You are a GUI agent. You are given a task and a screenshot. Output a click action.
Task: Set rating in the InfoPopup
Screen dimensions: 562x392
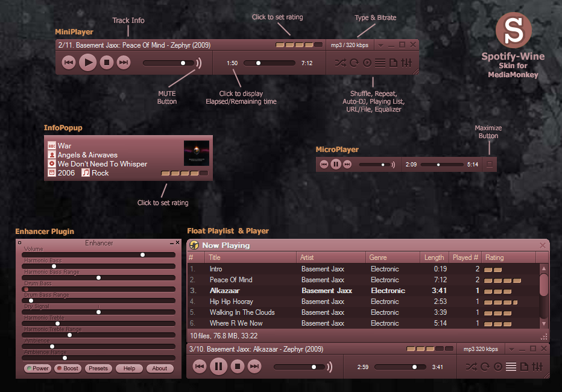click(x=185, y=174)
